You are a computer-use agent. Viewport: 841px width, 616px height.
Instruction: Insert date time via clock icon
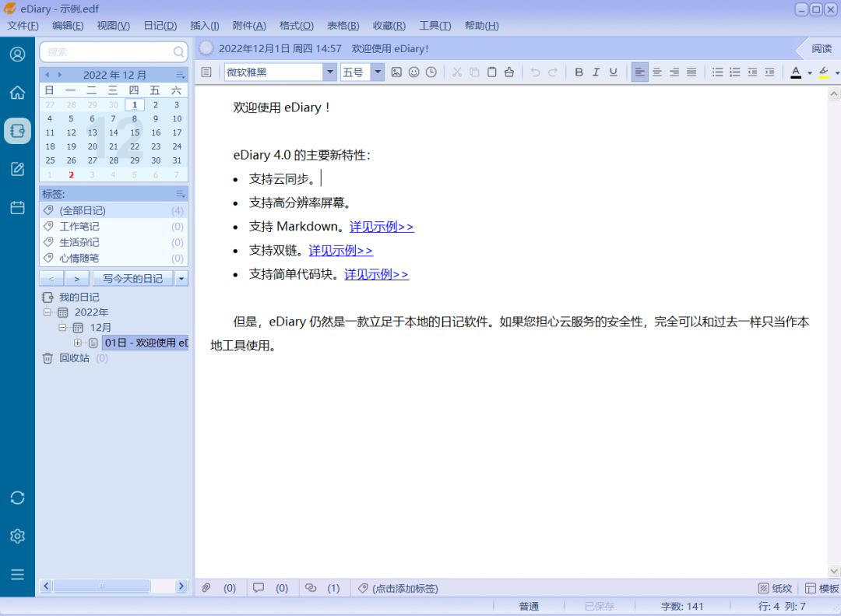431,72
